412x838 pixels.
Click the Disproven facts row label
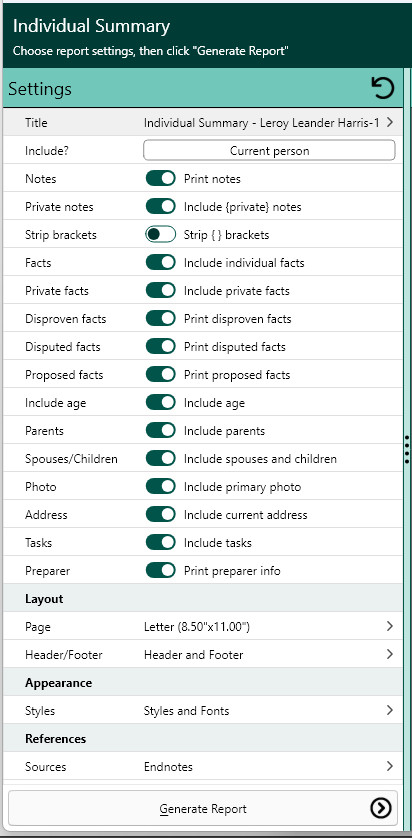[x=66, y=319]
